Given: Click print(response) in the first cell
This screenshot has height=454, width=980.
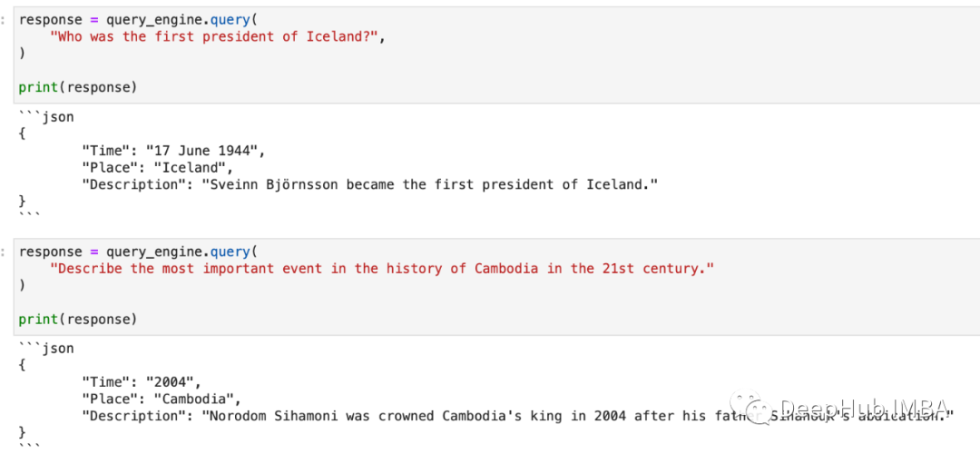Looking at the screenshot, I should click(77, 87).
